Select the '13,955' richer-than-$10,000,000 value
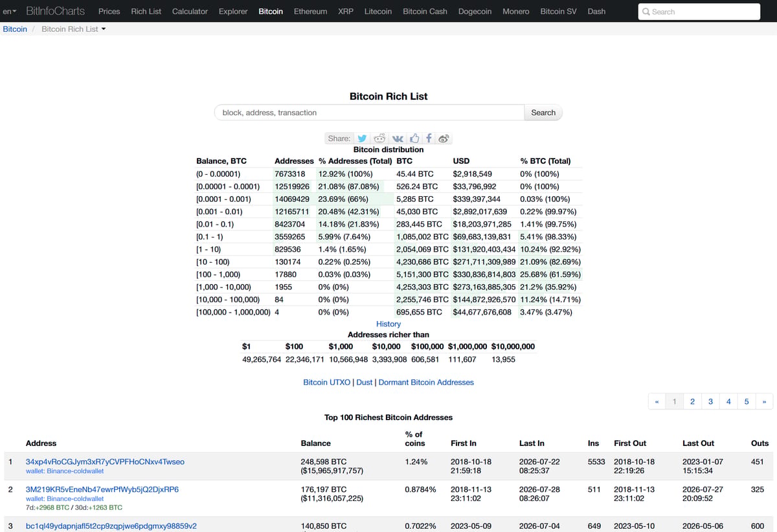The image size is (777, 532). coord(504,359)
